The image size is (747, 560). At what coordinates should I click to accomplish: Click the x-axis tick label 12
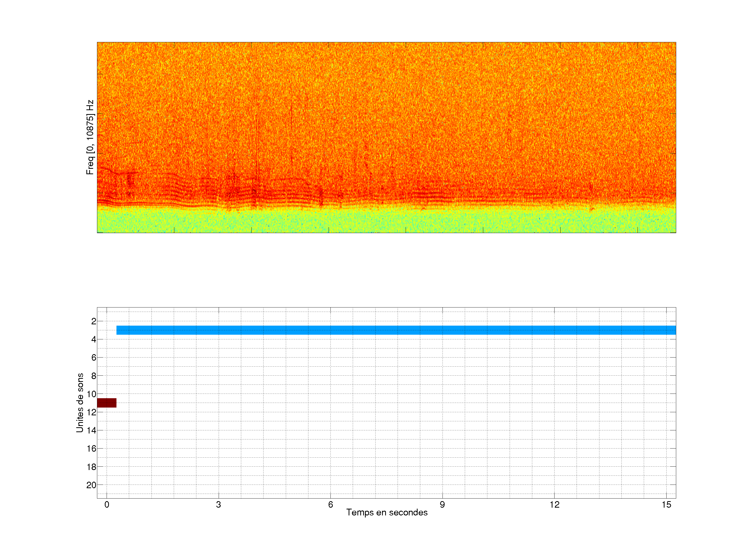554,505
